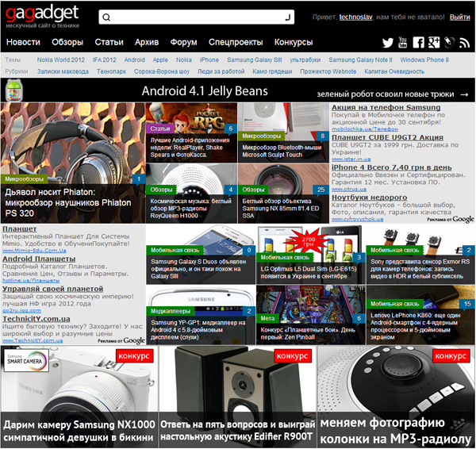The width and height of the screenshot is (476, 449).
Task: Open the Конкурсы menu
Action: [x=294, y=42]
